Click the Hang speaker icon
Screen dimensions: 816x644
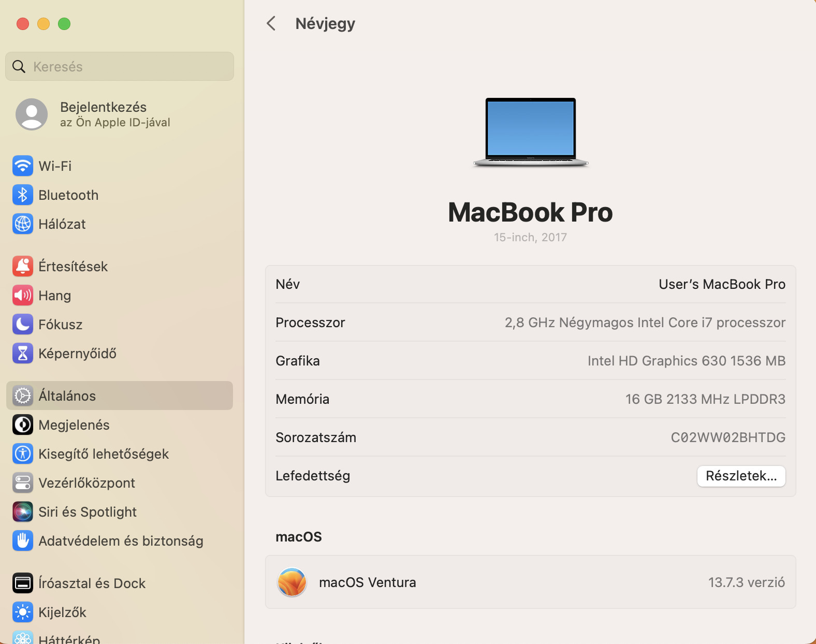(23, 296)
